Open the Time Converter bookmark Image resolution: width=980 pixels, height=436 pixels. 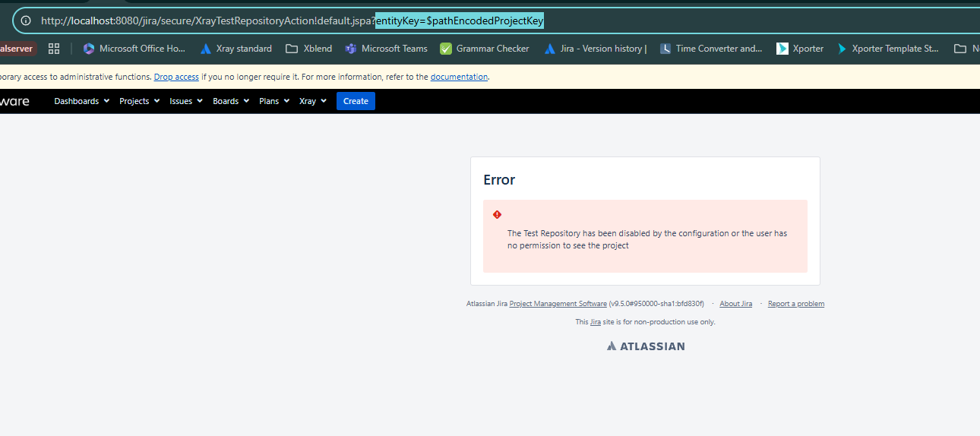coord(710,49)
